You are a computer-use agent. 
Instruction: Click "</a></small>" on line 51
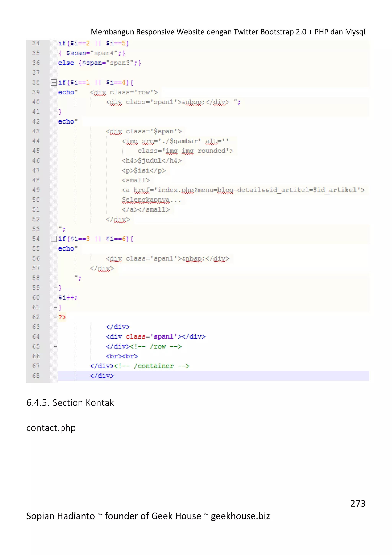(145, 210)
